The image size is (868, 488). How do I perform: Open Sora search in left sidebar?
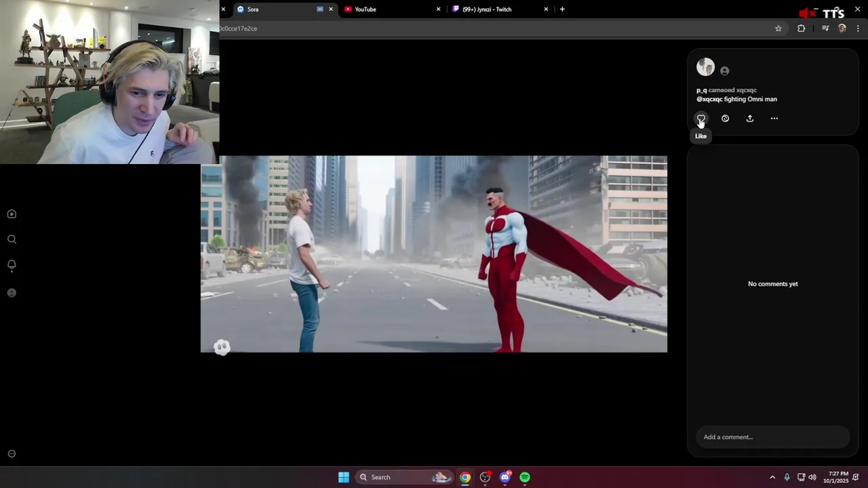pos(12,239)
